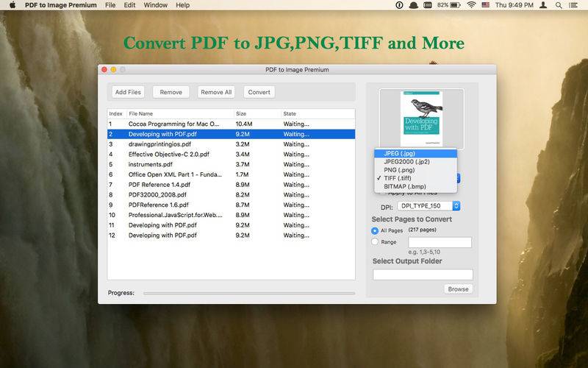
Task: Click the Size column header
Action: [257, 113]
